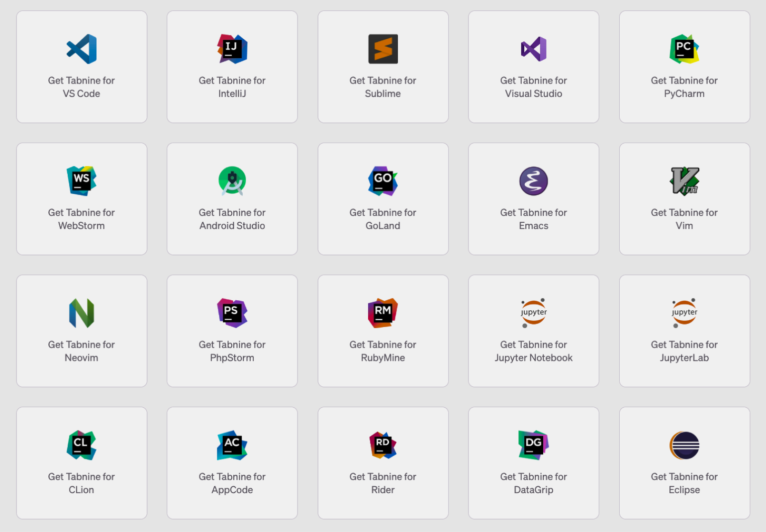Click the Rider RD logo icon
This screenshot has width=766, height=532.
coord(383,445)
